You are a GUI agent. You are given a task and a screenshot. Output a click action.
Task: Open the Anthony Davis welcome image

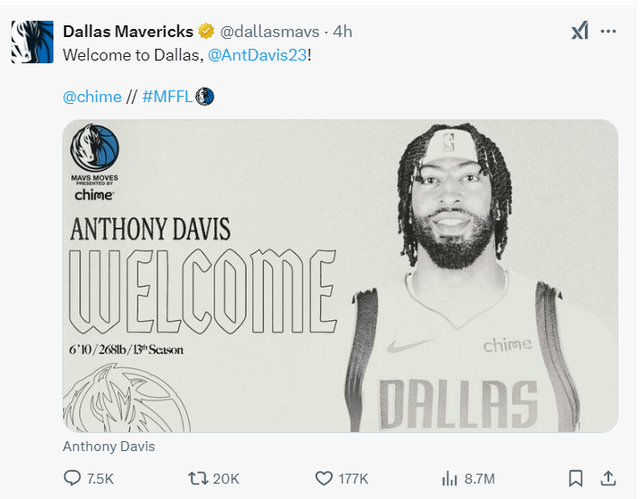point(340,276)
